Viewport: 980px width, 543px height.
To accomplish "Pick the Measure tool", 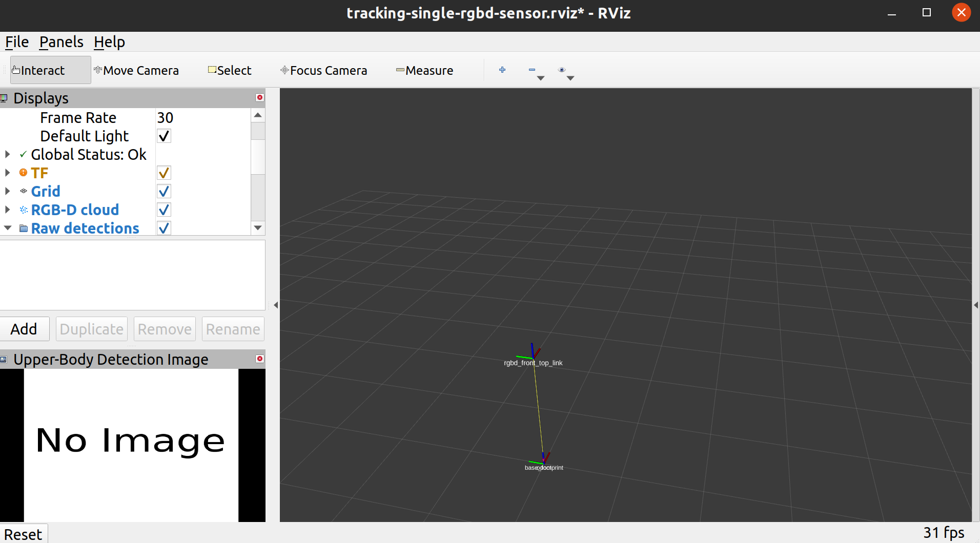I will [425, 70].
